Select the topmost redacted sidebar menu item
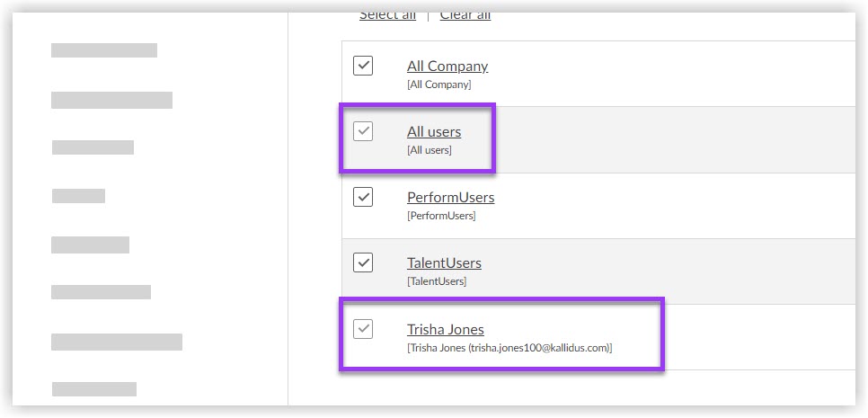This screenshot has height=418, width=868. tap(104, 50)
